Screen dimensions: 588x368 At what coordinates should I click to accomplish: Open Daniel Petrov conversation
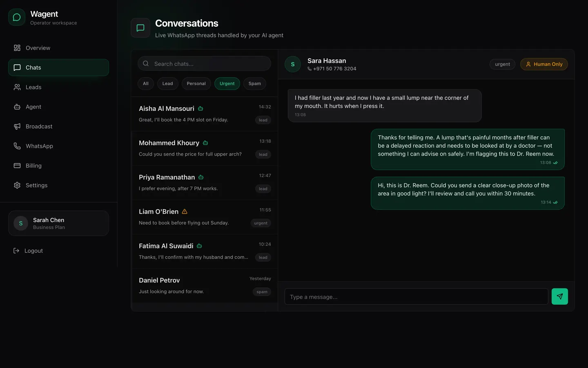[204, 286]
